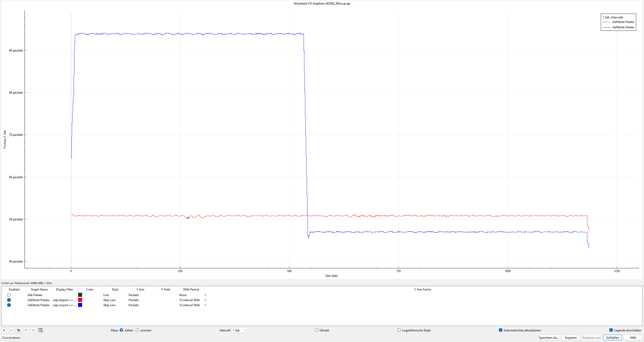
Task: Click the 500 tick label on time axis
Action: [x=289, y=271]
